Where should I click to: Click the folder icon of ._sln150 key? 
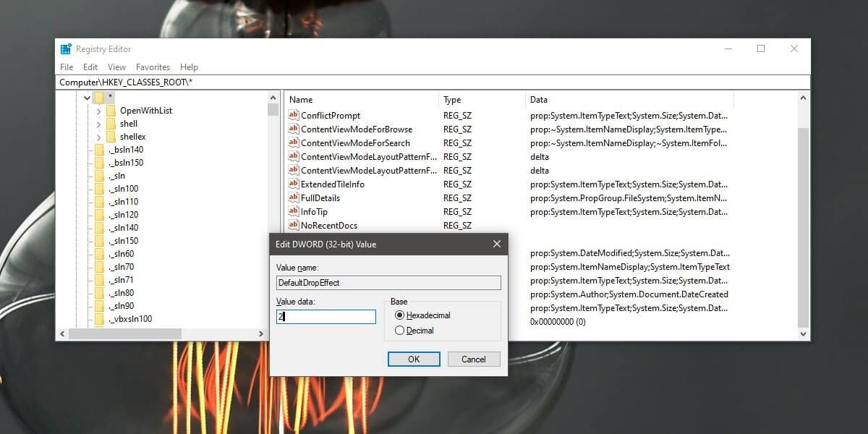click(99, 241)
